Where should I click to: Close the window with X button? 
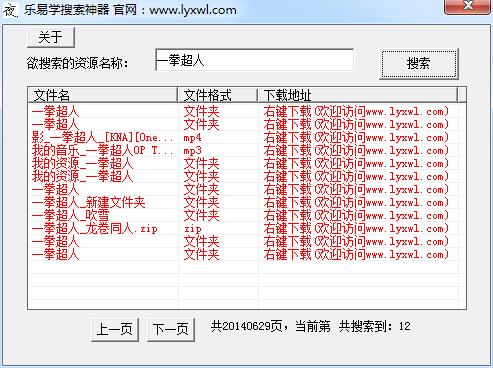468,6
